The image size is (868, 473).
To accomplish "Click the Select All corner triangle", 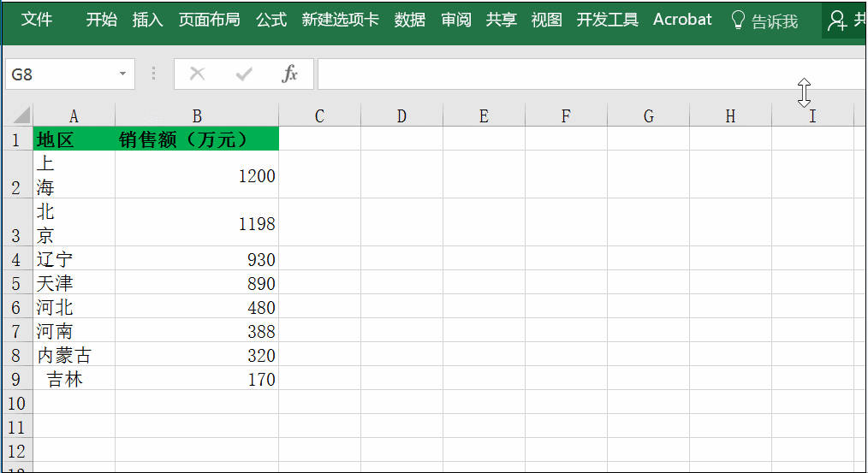I will click(21, 115).
